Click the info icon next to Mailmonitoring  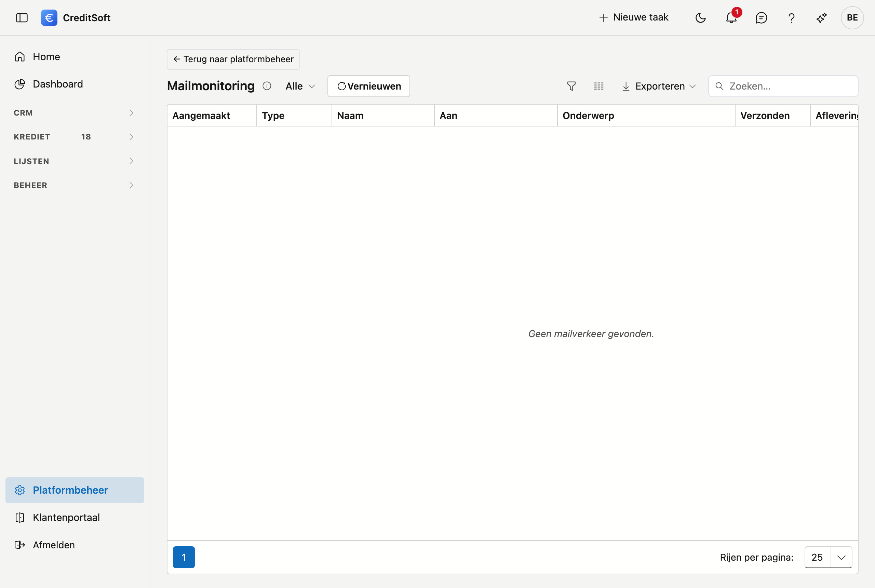click(267, 86)
